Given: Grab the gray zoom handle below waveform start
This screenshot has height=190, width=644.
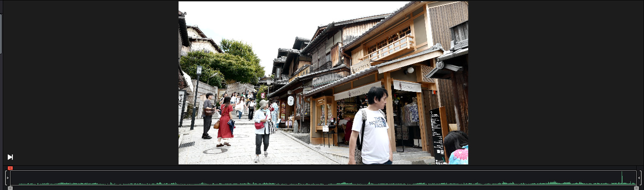Looking at the screenshot, I should [x=10, y=188].
